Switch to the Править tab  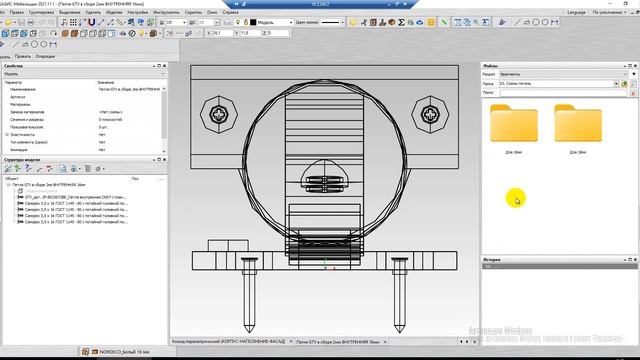pyautogui.click(x=23, y=56)
